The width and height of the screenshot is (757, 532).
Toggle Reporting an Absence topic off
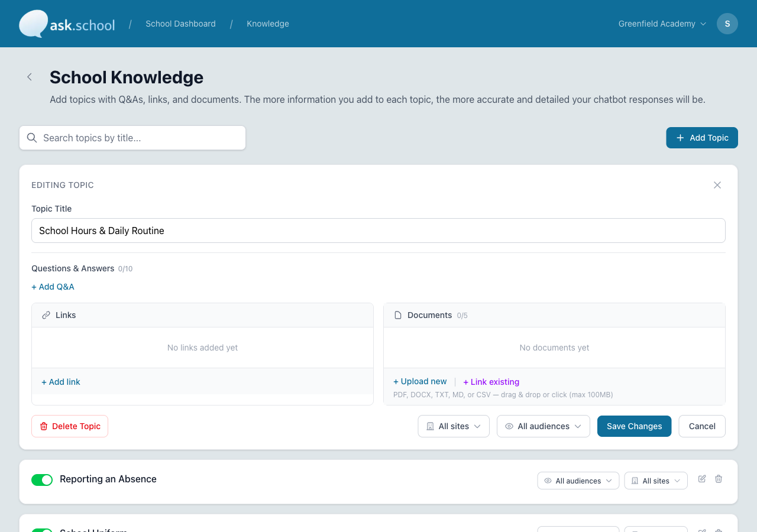click(x=42, y=479)
